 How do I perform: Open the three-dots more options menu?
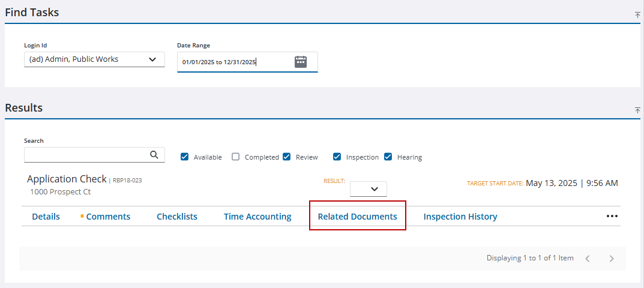pyautogui.click(x=612, y=217)
